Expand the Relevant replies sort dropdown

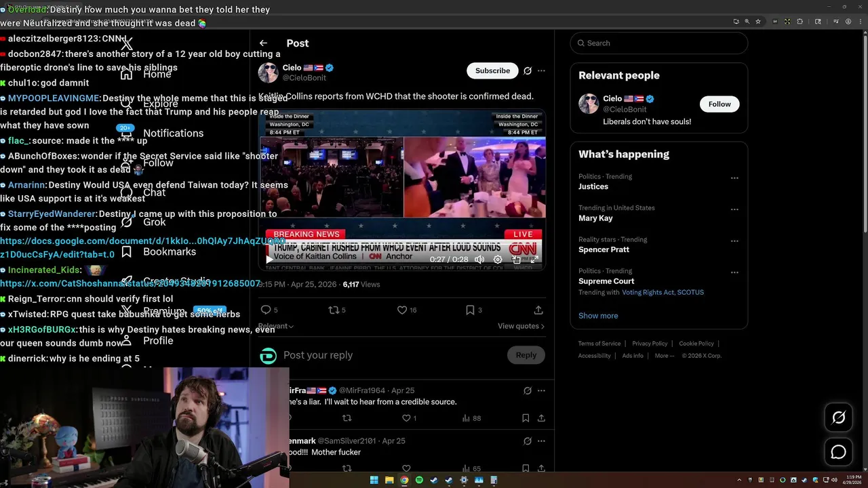point(275,326)
